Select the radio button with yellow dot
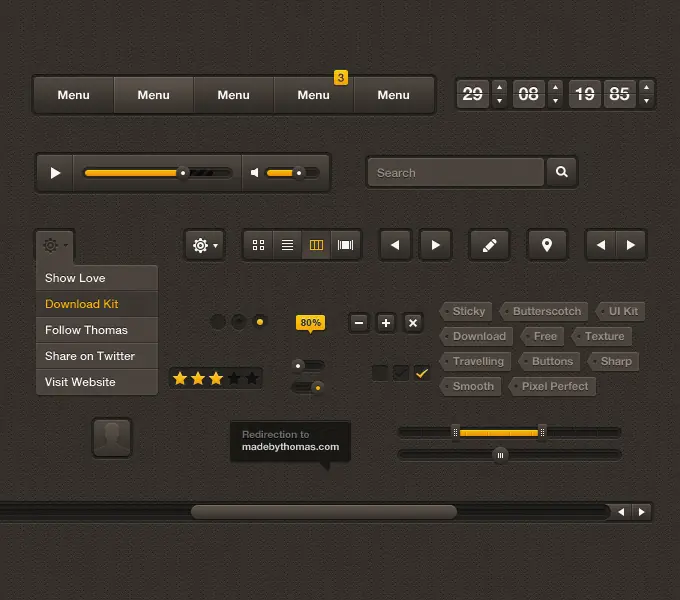Viewport: 680px width, 600px height. pos(260,322)
